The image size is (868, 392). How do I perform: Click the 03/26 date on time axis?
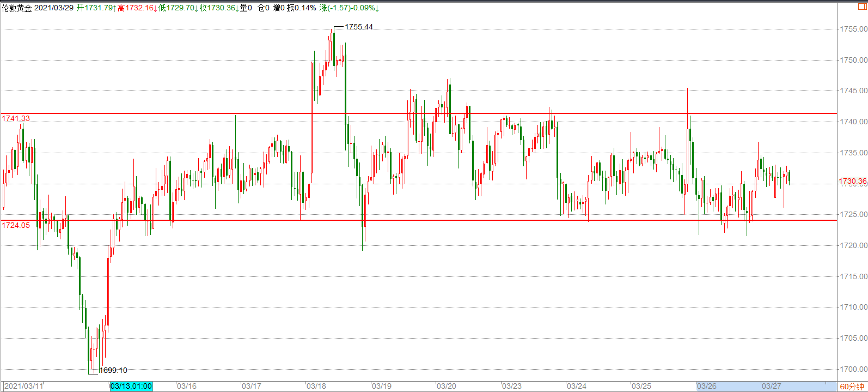[707, 386]
